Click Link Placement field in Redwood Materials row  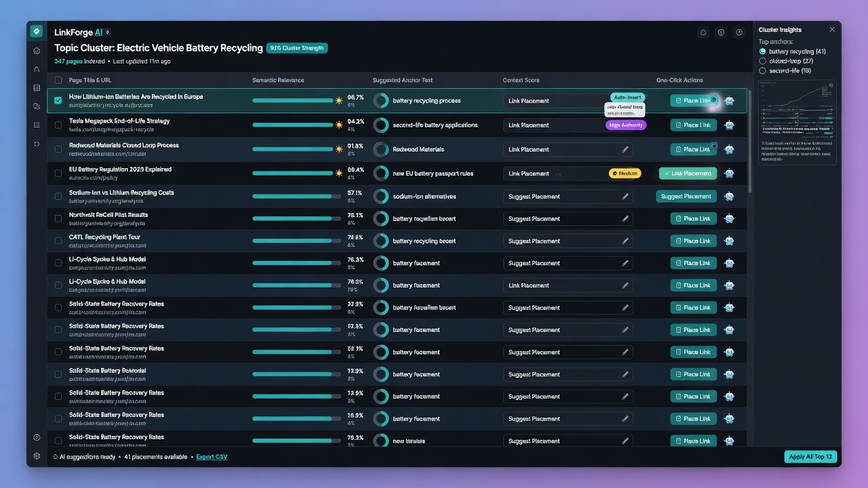(568, 150)
